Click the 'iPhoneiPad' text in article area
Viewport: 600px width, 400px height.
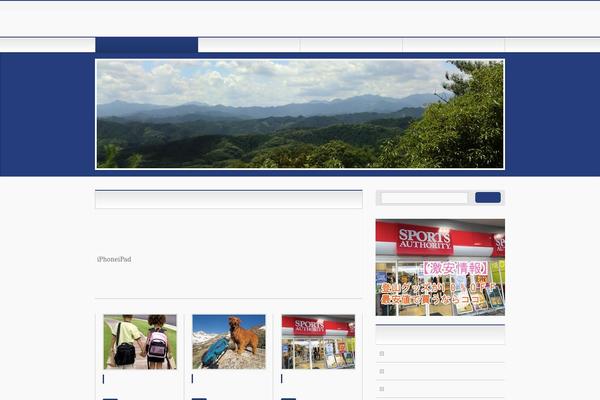pos(114,259)
